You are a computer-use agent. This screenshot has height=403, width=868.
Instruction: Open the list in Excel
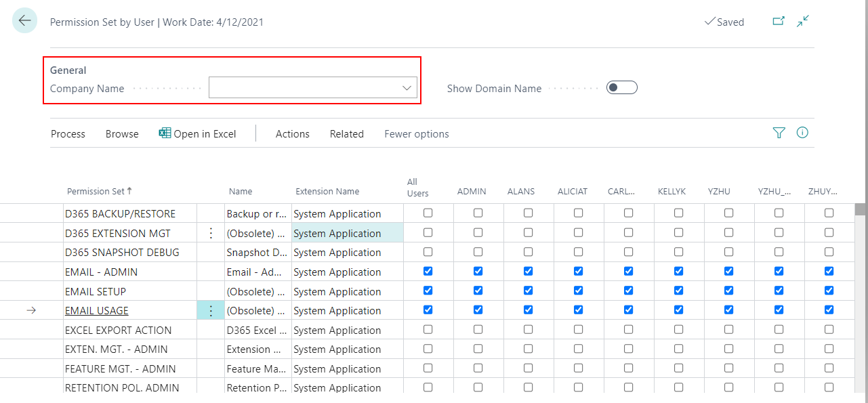click(197, 133)
